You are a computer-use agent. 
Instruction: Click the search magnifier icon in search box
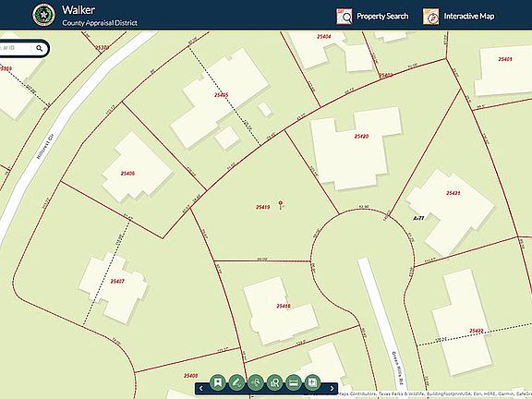click(40, 48)
